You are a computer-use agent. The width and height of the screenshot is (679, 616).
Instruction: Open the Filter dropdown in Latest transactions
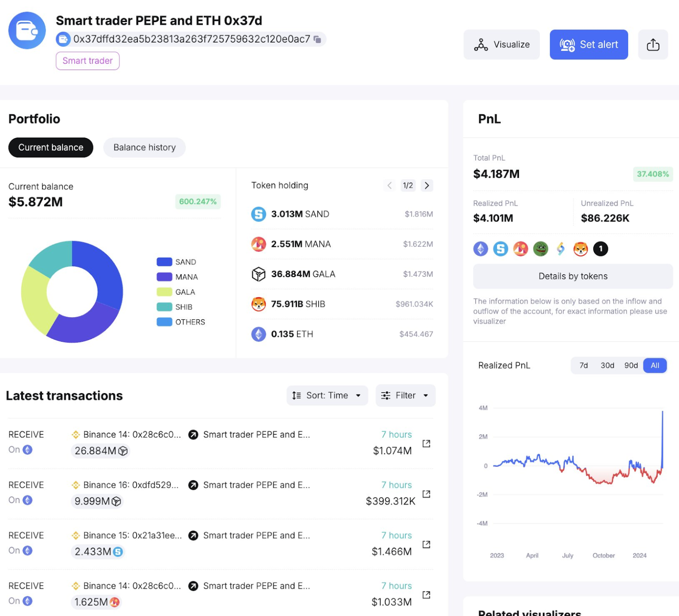point(405,395)
